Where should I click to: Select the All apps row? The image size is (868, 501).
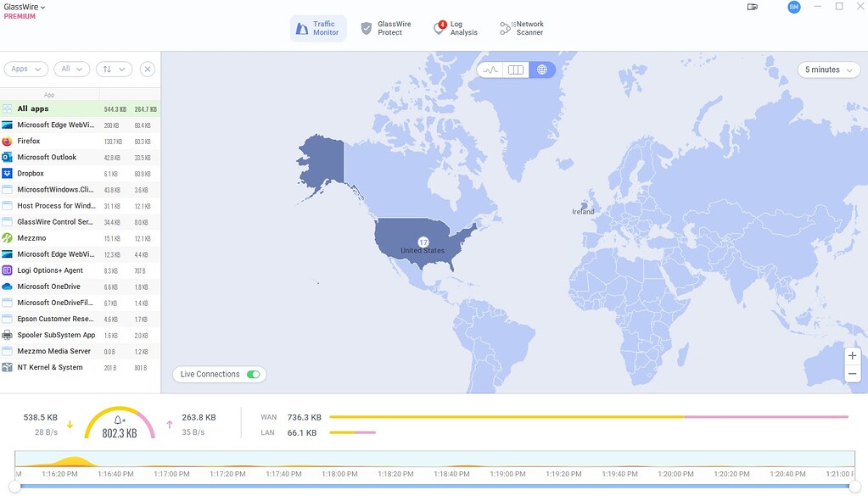(x=81, y=109)
